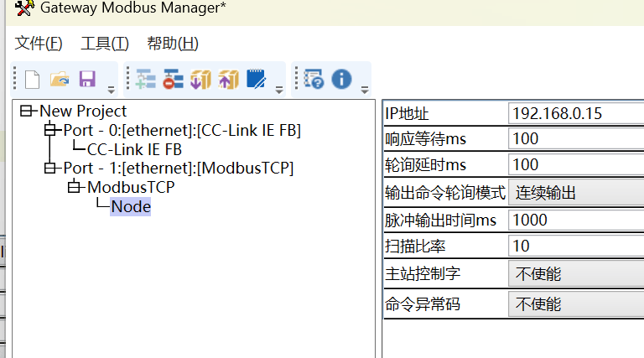
Task: Open the 帮助(H) menu
Action: point(173,43)
